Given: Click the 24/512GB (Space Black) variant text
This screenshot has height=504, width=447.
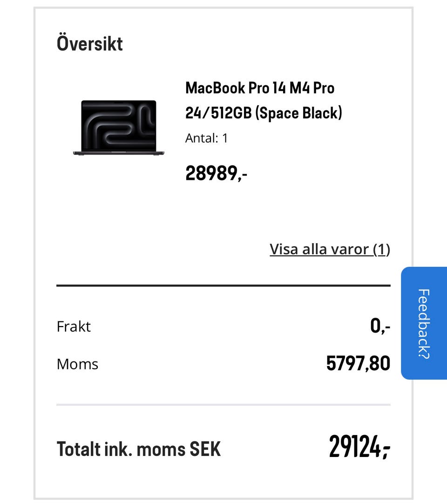Looking at the screenshot, I should 264,113.
